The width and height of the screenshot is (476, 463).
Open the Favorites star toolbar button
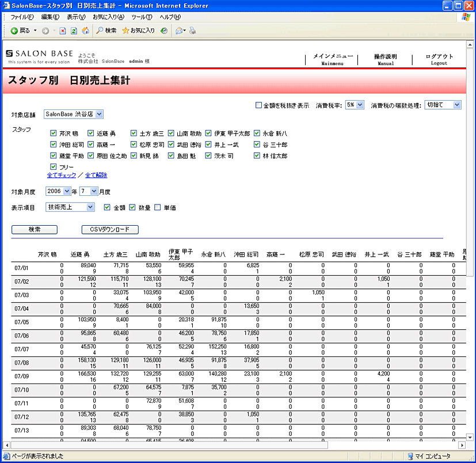139,31
